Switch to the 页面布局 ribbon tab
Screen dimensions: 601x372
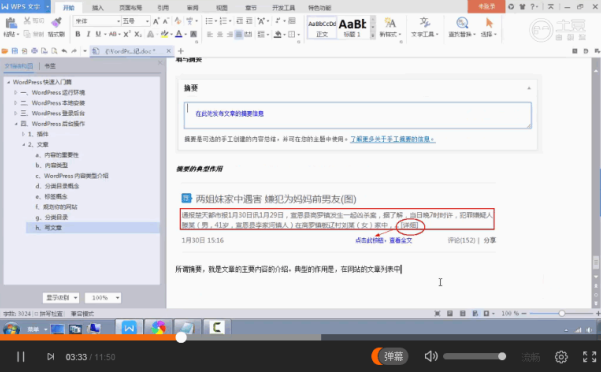[x=130, y=8]
